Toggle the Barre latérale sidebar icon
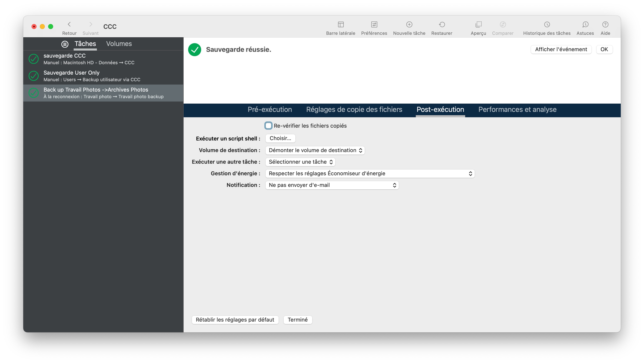This screenshot has width=644, height=363. click(x=340, y=24)
